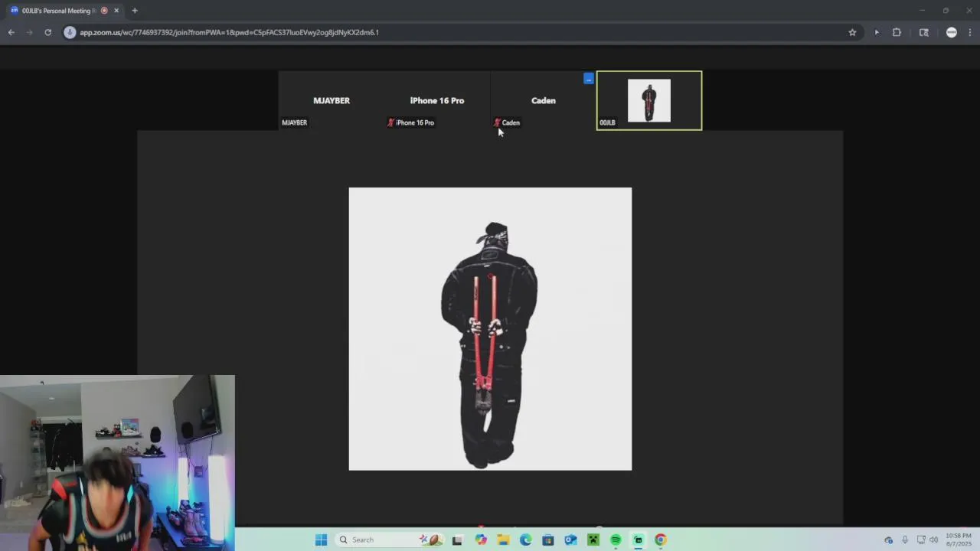This screenshot has width=980, height=551.
Task: Open the Chrome three-dot menu
Action: click(x=970, y=32)
